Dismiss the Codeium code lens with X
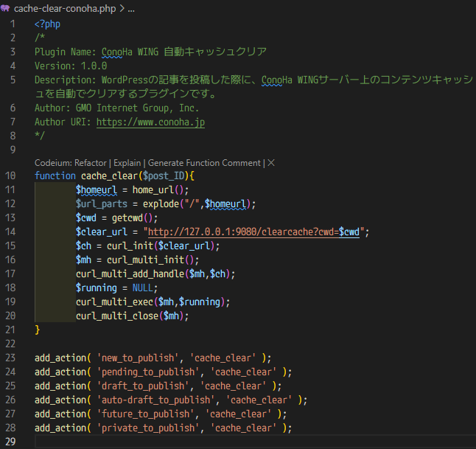The image size is (476, 449). [271, 162]
